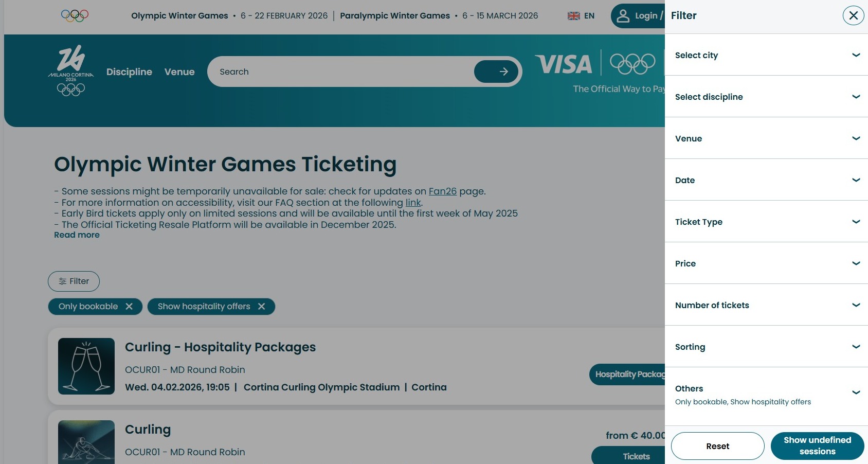Click the UK flag language icon
Image resolution: width=868 pixels, height=464 pixels.
[573, 16]
